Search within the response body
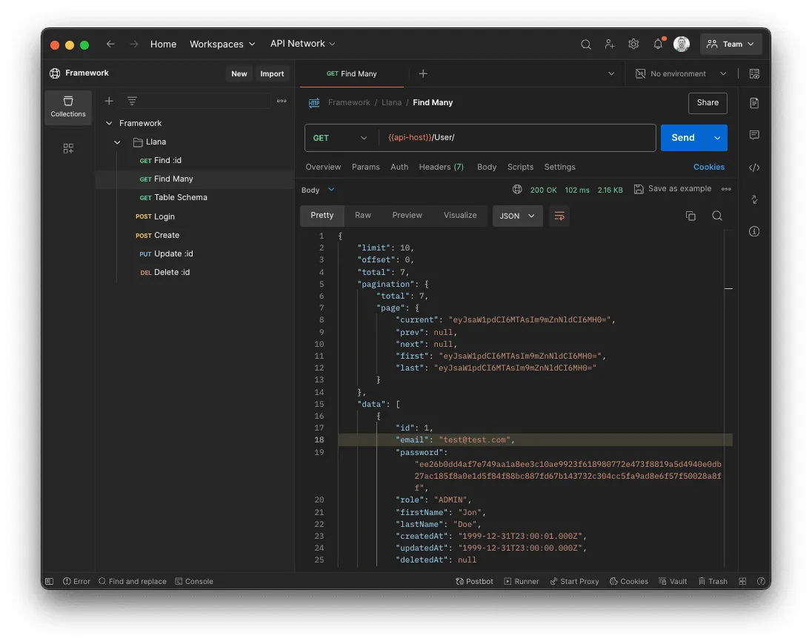The image size is (812, 644). pyautogui.click(x=716, y=216)
